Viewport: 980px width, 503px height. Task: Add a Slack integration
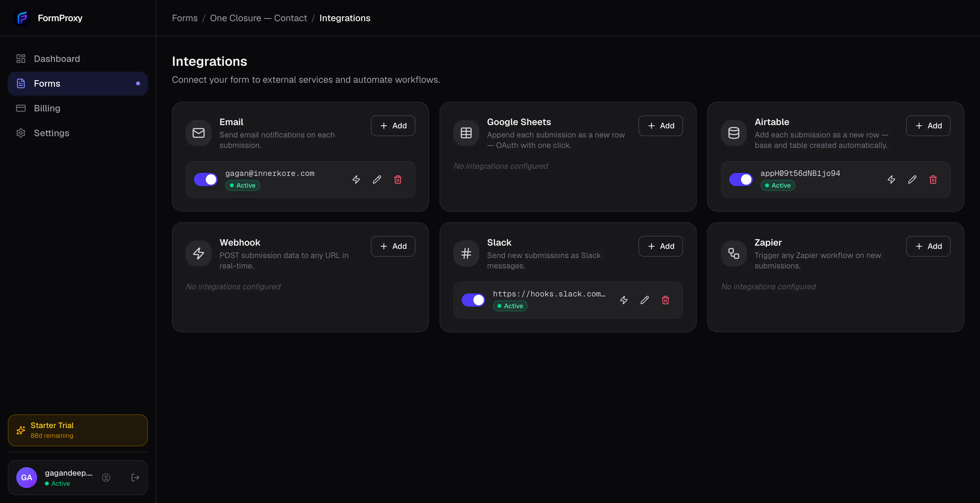point(660,246)
